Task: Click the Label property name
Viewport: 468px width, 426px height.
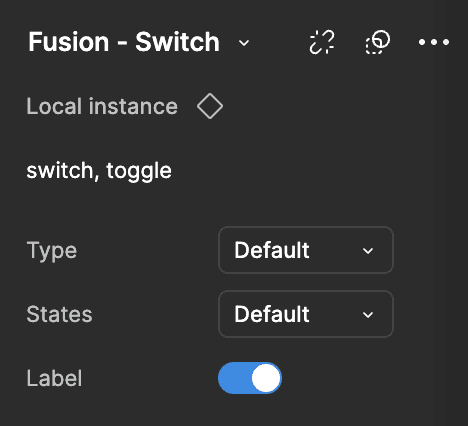Action: (x=54, y=378)
